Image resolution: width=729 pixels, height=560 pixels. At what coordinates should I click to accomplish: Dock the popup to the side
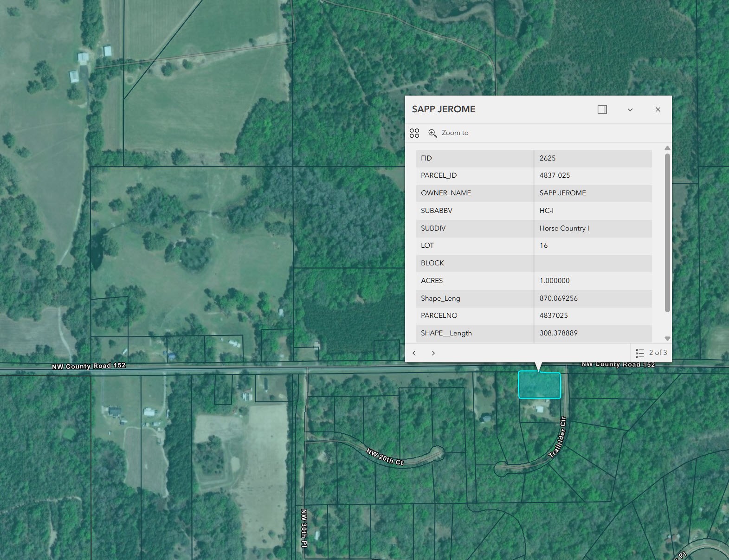pyautogui.click(x=602, y=109)
